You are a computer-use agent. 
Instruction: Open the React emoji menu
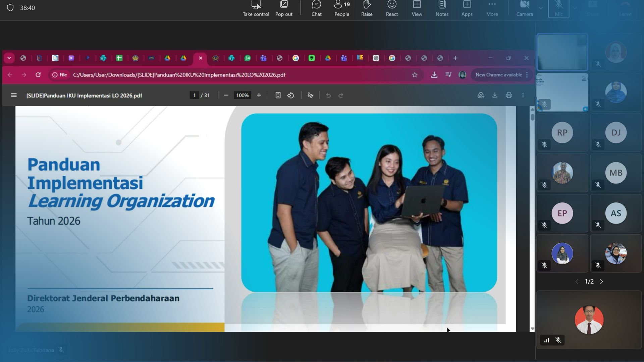[391, 8]
